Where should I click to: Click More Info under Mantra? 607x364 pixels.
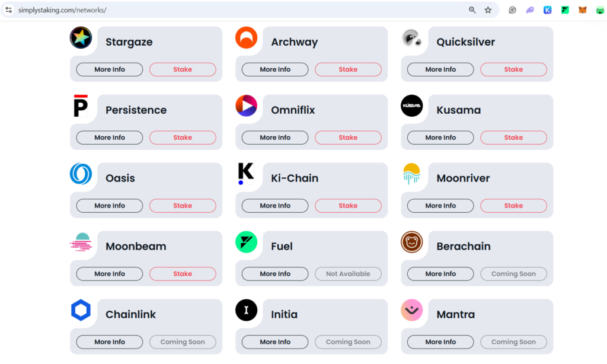tap(440, 342)
